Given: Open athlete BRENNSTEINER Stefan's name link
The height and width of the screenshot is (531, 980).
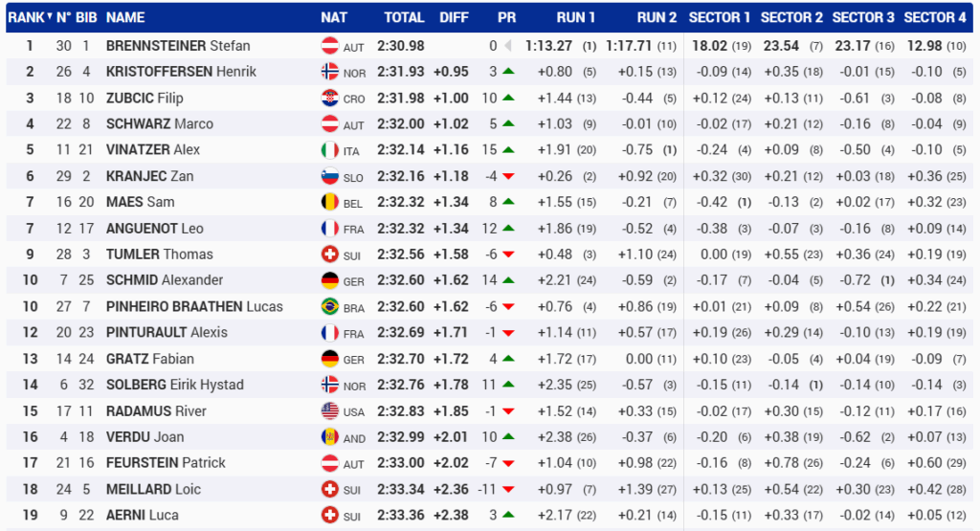Looking at the screenshot, I should coord(178,45).
